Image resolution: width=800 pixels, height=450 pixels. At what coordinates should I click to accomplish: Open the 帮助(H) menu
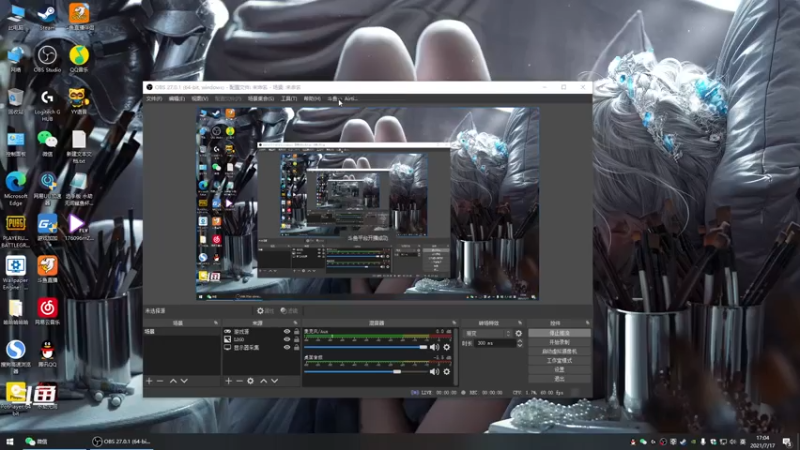(312, 98)
